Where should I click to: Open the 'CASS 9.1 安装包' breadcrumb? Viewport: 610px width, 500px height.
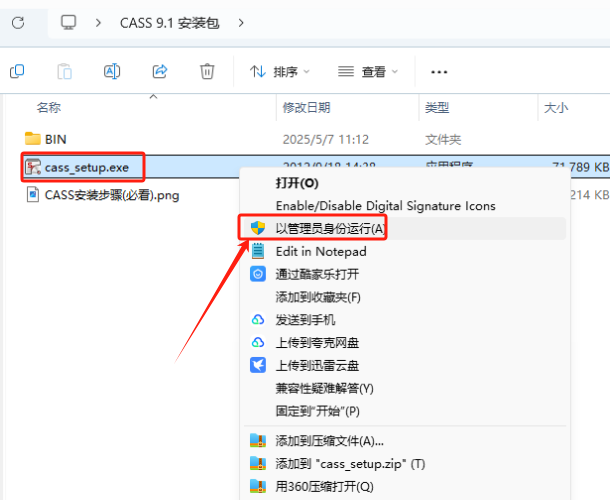170,23
